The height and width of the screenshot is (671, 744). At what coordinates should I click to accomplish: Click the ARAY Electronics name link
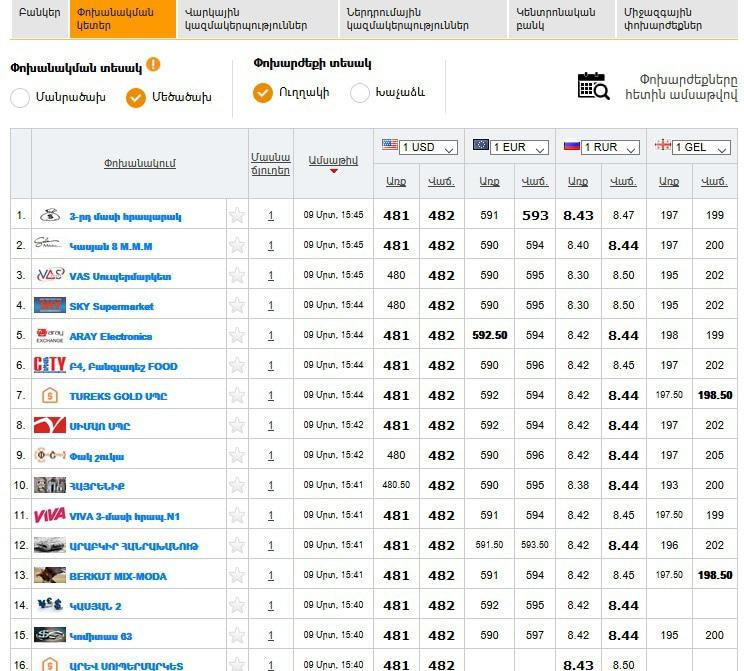110,336
